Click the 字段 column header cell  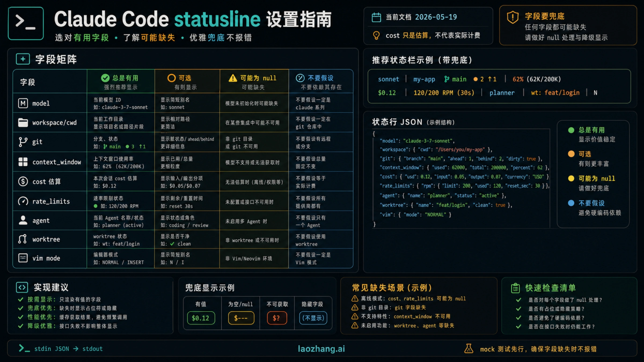[50, 82]
